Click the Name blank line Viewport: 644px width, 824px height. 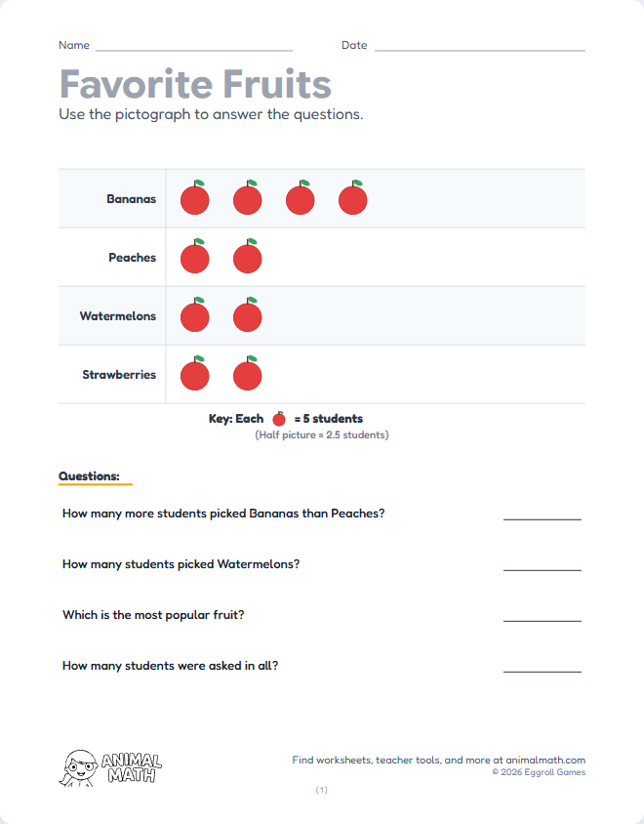[x=193, y=47]
